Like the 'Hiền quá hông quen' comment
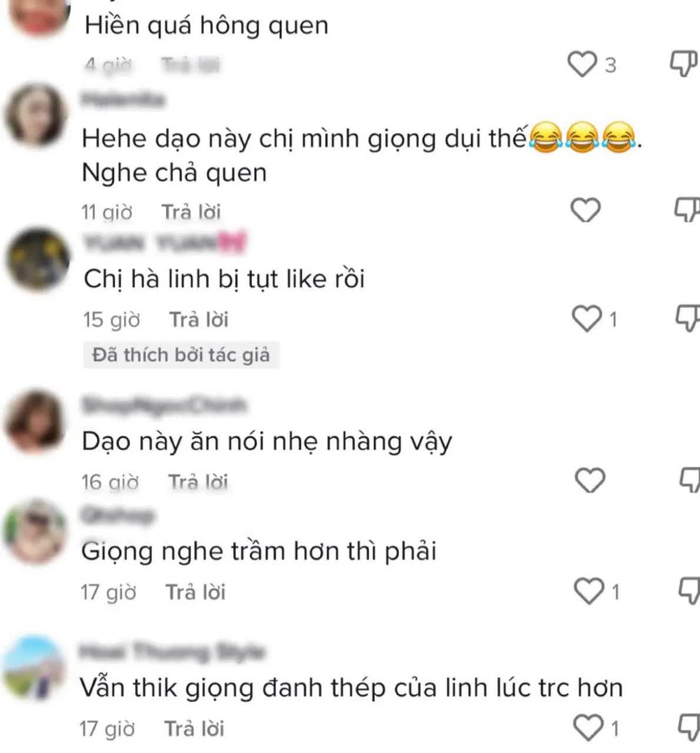The width and height of the screenshot is (700, 753). tap(582, 64)
